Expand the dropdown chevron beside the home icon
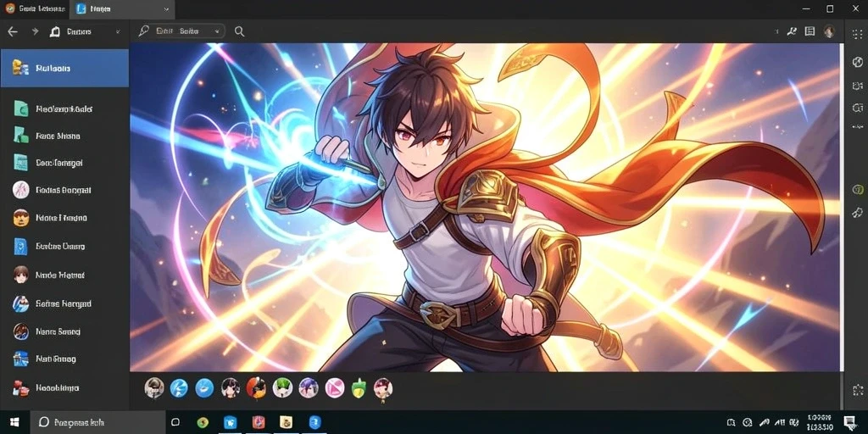Screen dimensions: 868x434 pyautogui.click(x=117, y=32)
